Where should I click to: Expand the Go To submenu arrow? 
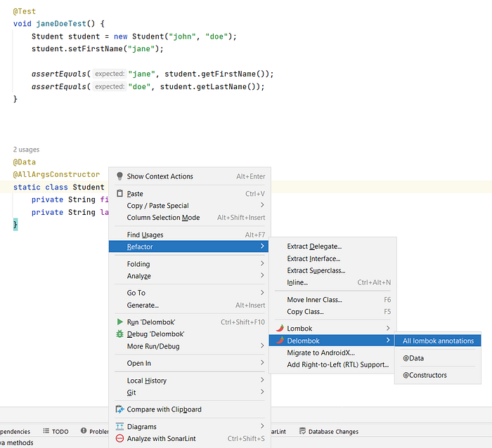click(262, 293)
